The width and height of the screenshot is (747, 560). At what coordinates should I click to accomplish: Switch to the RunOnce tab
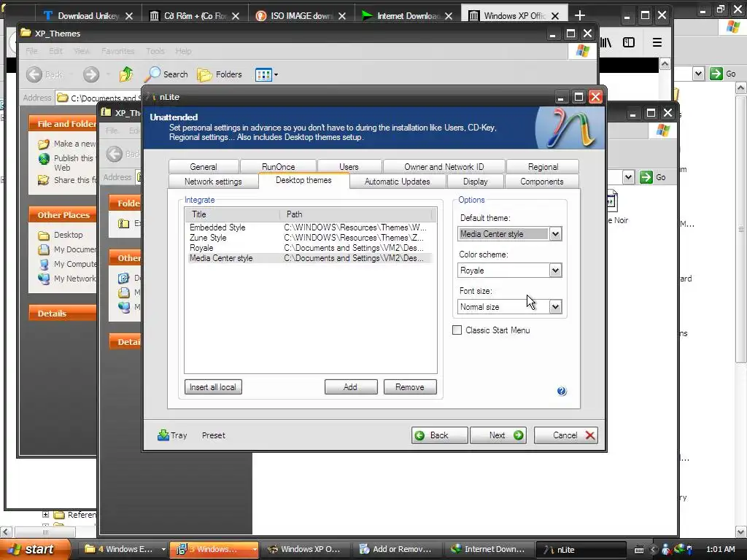coord(278,167)
